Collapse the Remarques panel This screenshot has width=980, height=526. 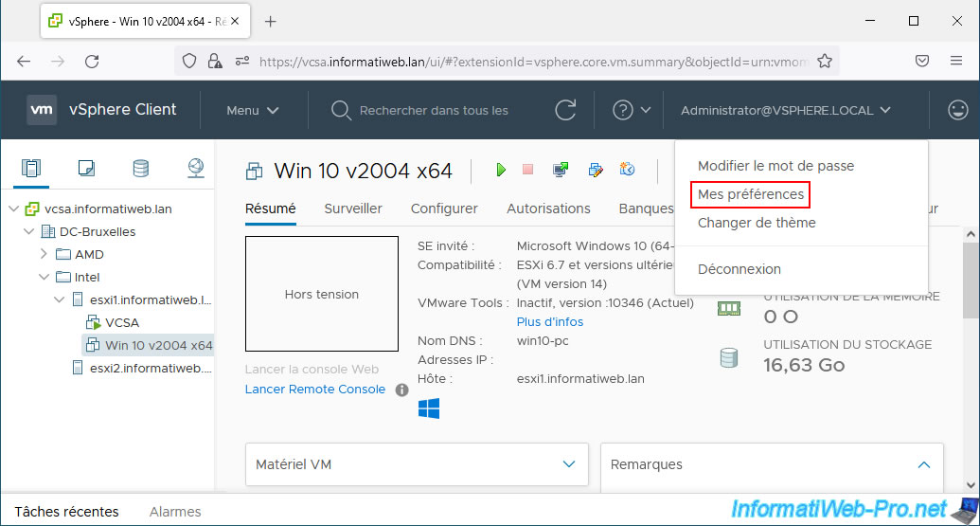coord(923,464)
